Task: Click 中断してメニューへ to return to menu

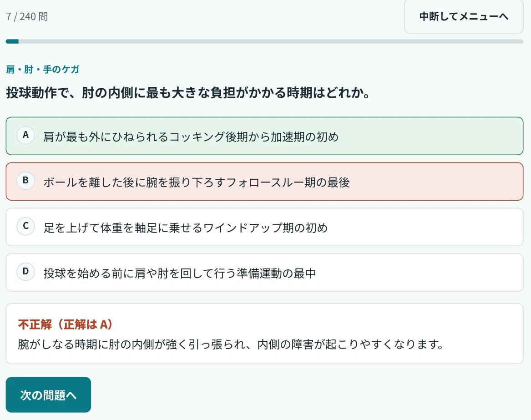Action: pyautogui.click(x=464, y=16)
